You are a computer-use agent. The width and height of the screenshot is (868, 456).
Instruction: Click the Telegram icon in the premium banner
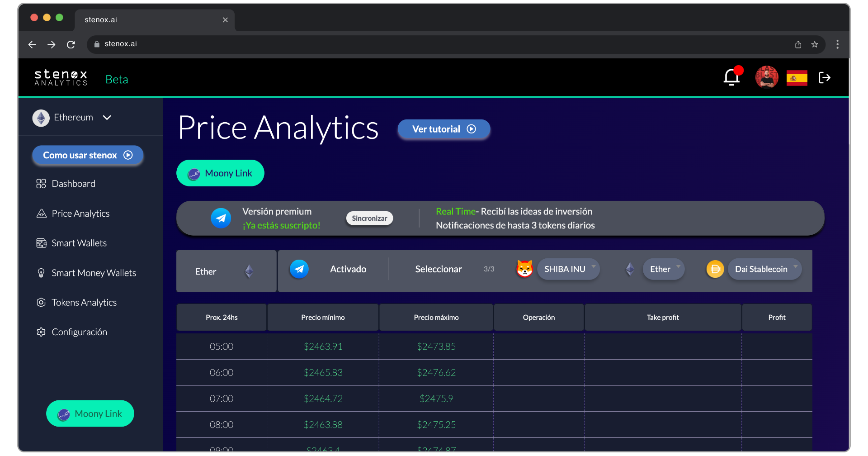click(221, 218)
